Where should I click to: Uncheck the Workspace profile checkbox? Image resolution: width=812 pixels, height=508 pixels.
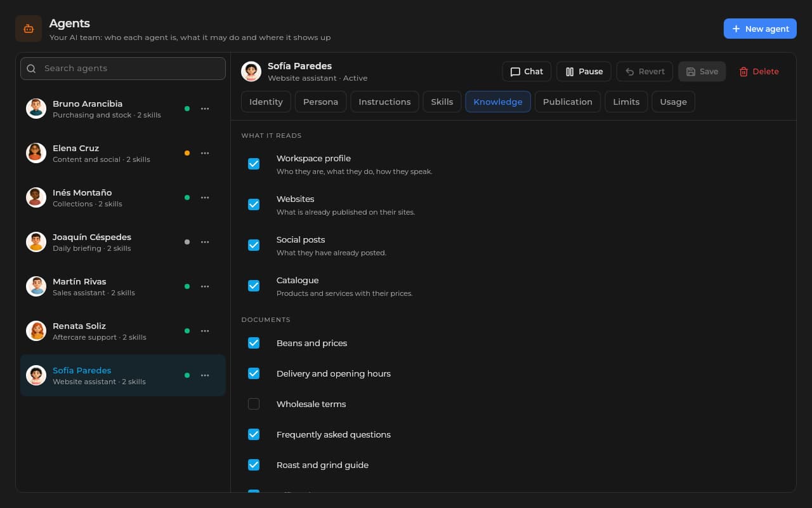click(254, 164)
